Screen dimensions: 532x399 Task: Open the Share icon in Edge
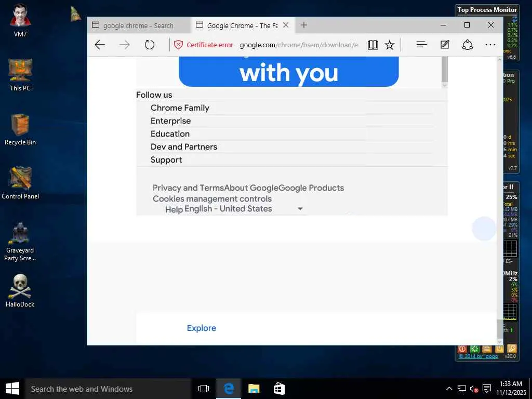coord(468,45)
